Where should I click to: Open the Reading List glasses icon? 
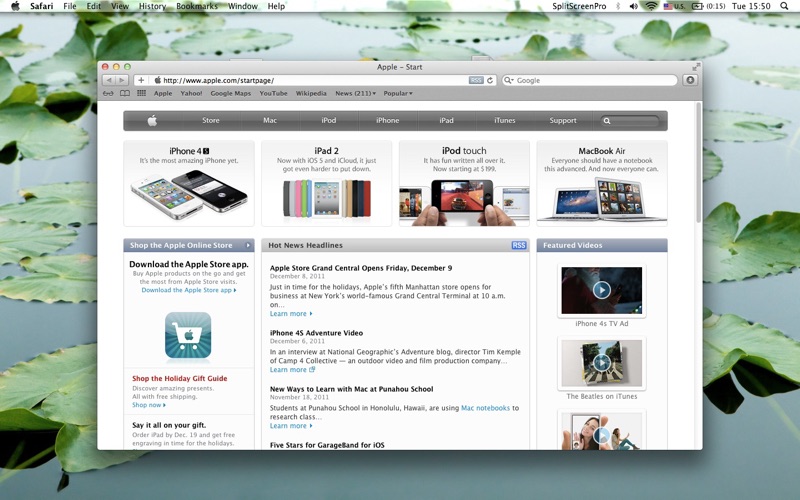click(108, 93)
